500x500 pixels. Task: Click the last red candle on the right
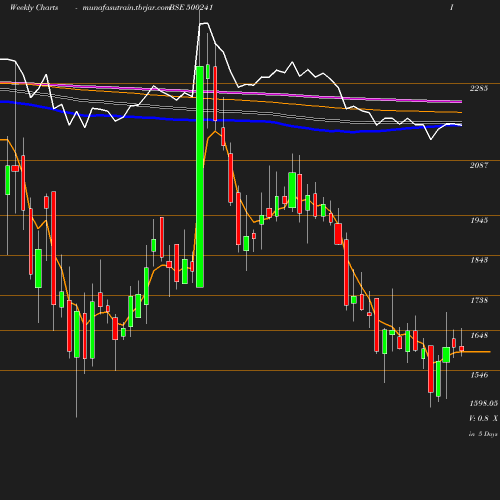(x=462, y=349)
